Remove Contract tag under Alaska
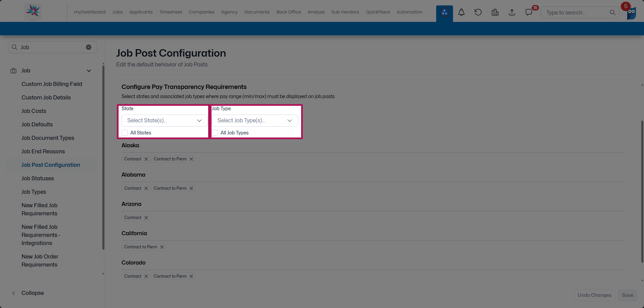This screenshot has width=644, height=308. 146,159
